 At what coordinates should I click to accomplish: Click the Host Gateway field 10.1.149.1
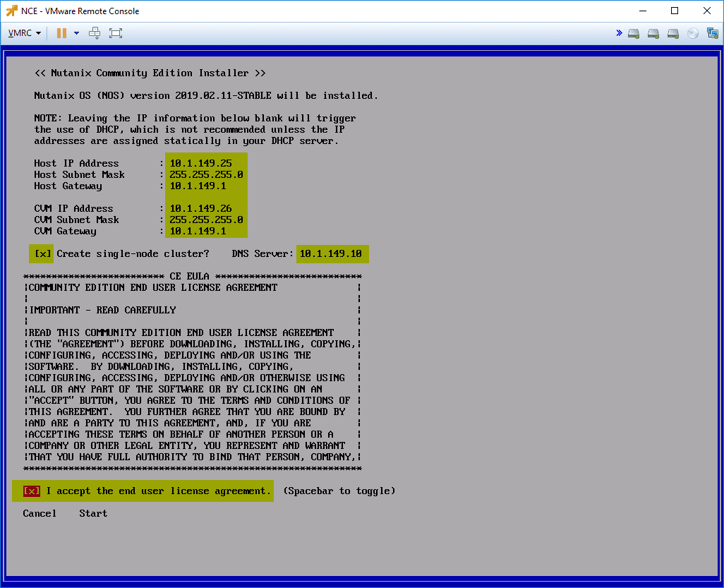pyautogui.click(x=198, y=186)
